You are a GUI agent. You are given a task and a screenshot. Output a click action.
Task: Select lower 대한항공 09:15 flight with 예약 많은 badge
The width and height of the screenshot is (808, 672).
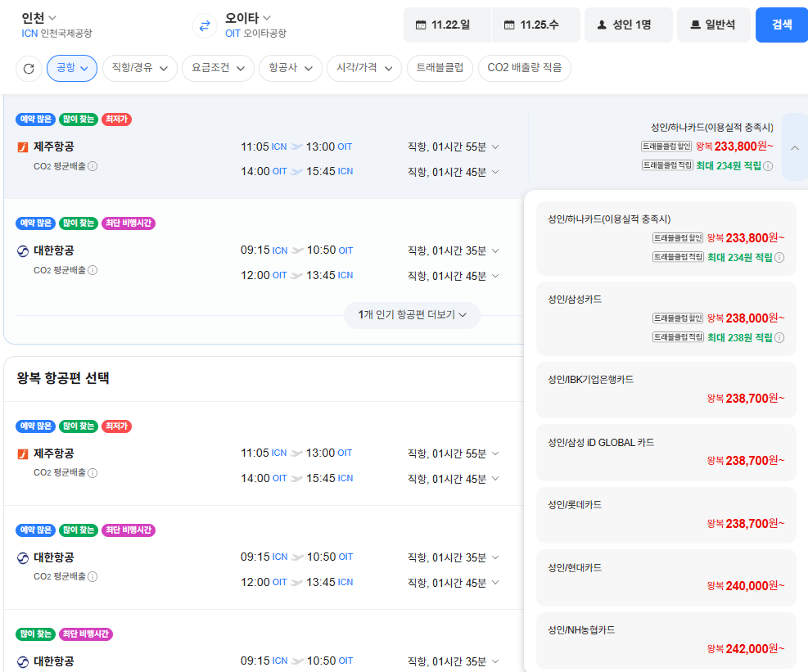click(264, 557)
